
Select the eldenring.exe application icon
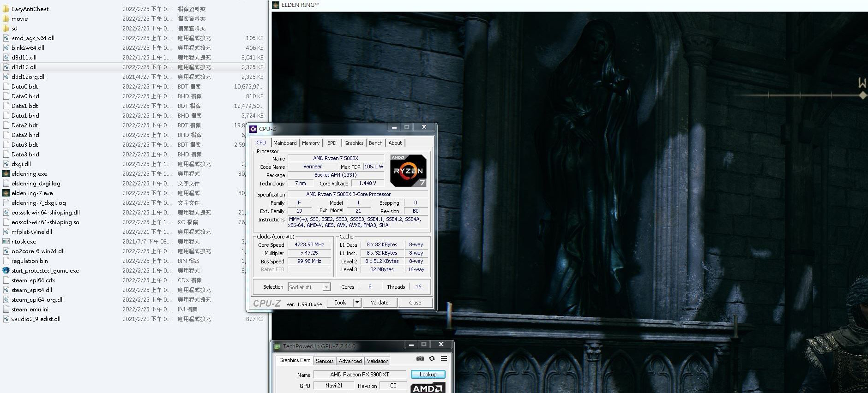[6, 174]
